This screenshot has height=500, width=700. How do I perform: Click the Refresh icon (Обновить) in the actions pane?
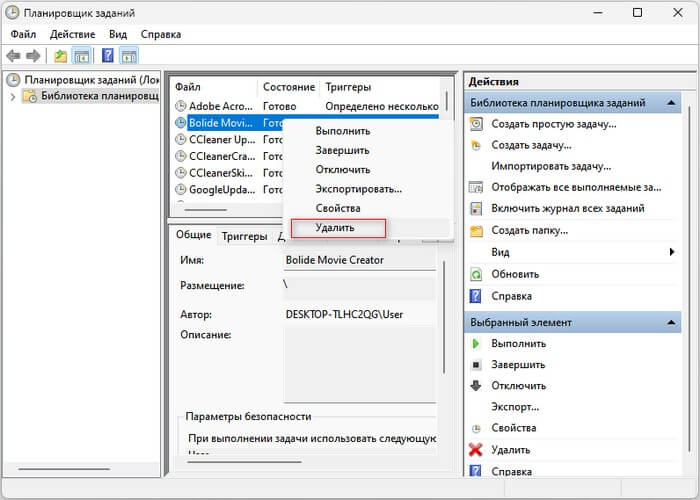coord(476,274)
